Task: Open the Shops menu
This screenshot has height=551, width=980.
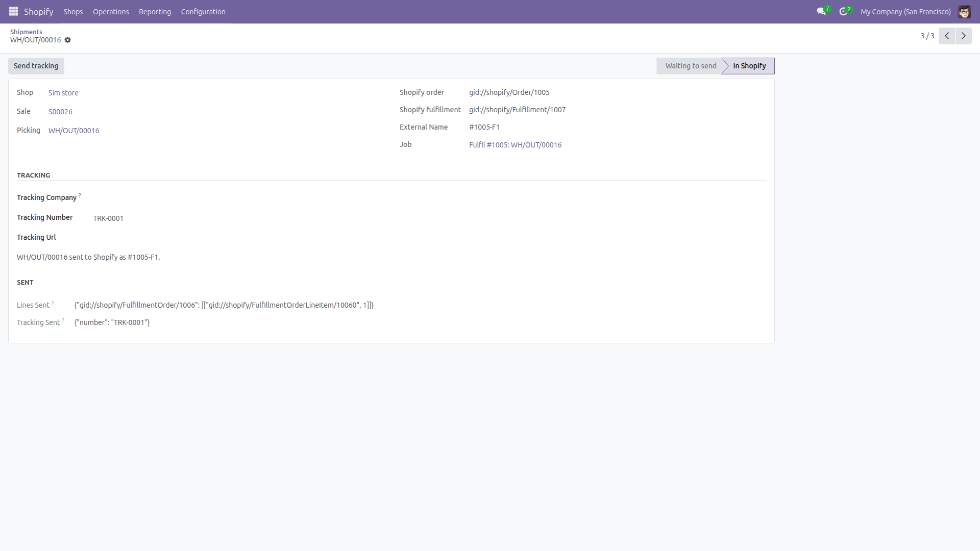Action: coord(73,11)
